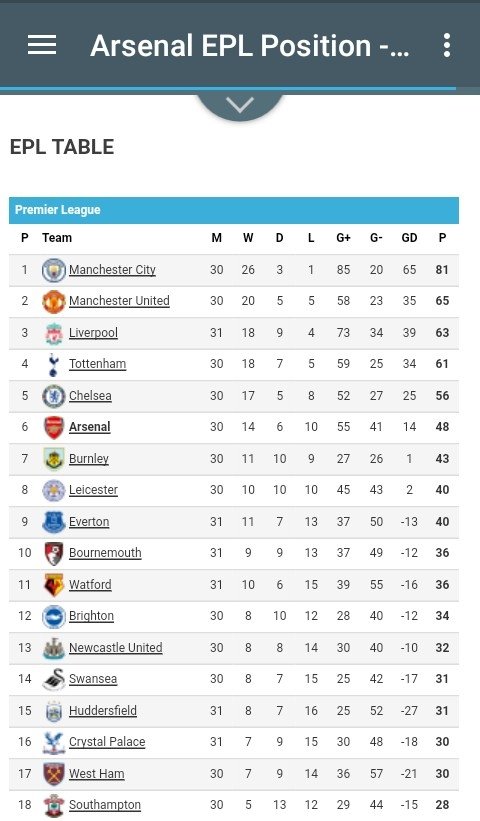Click the Liverpool club crest
The height and width of the screenshot is (821, 480).
pos(53,333)
